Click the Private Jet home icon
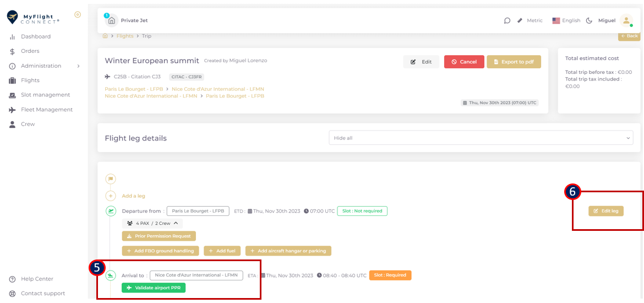 pyautogui.click(x=112, y=20)
